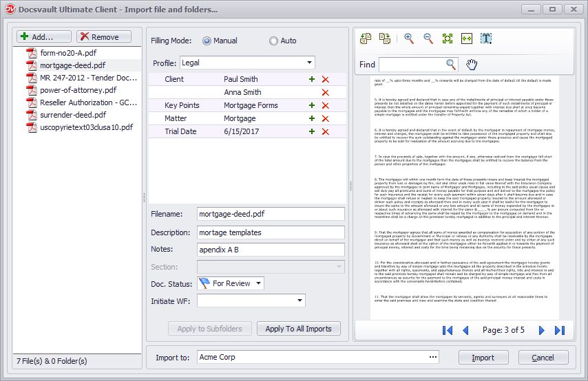Screen dimensions: 588x381
Task: Click the Notes input field
Action: (x=271, y=250)
